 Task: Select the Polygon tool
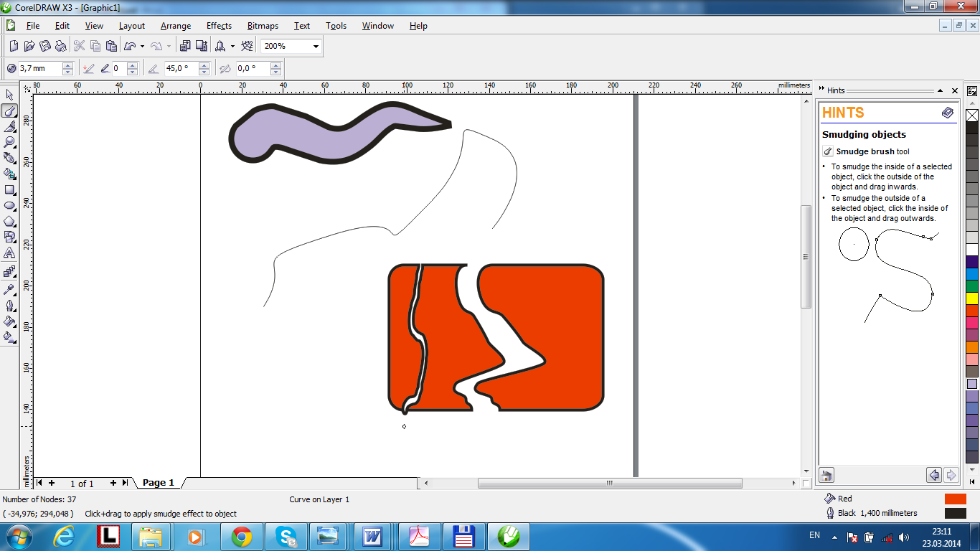pyautogui.click(x=9, y=221)
